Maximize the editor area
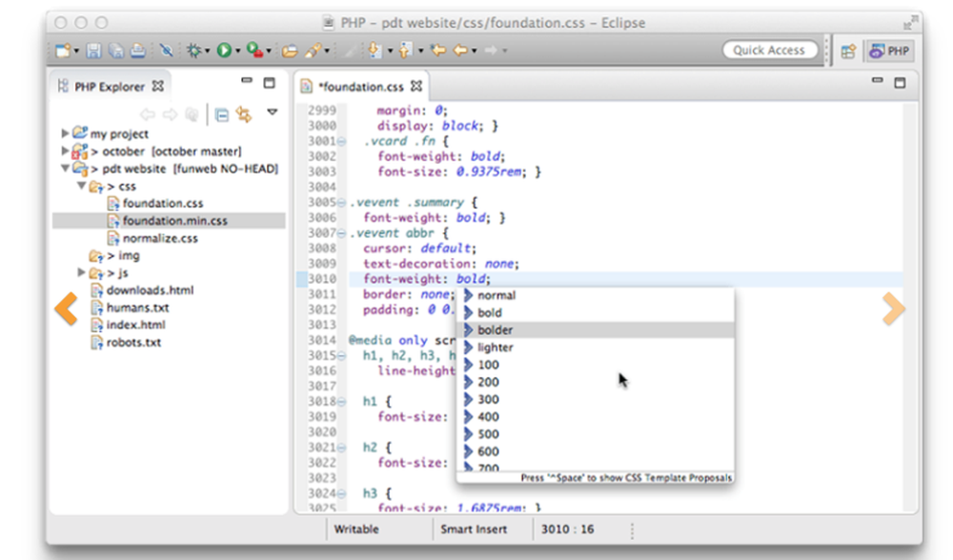The height and width of the screenshot is (560, 953). (x=901, y=83)
